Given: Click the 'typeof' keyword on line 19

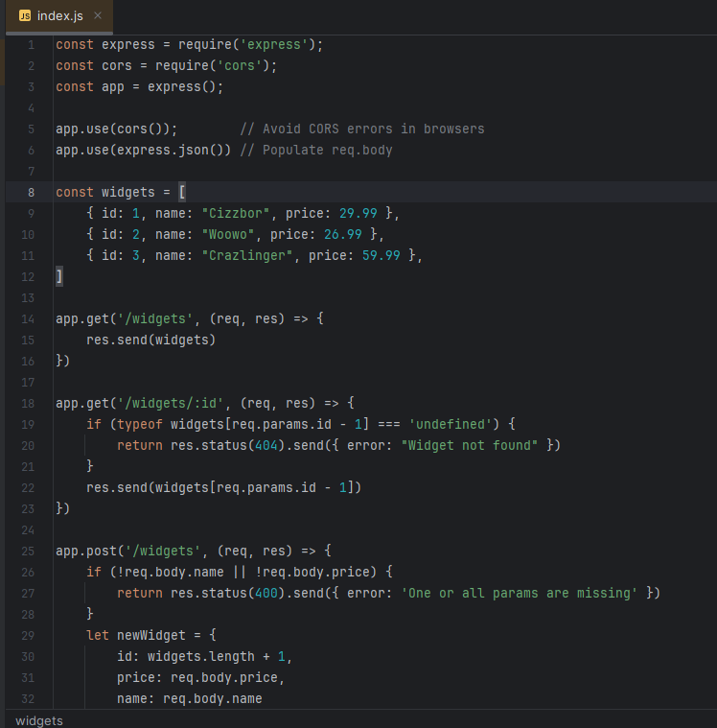Looking at the screenshot, I should click(x=140, y=424).
